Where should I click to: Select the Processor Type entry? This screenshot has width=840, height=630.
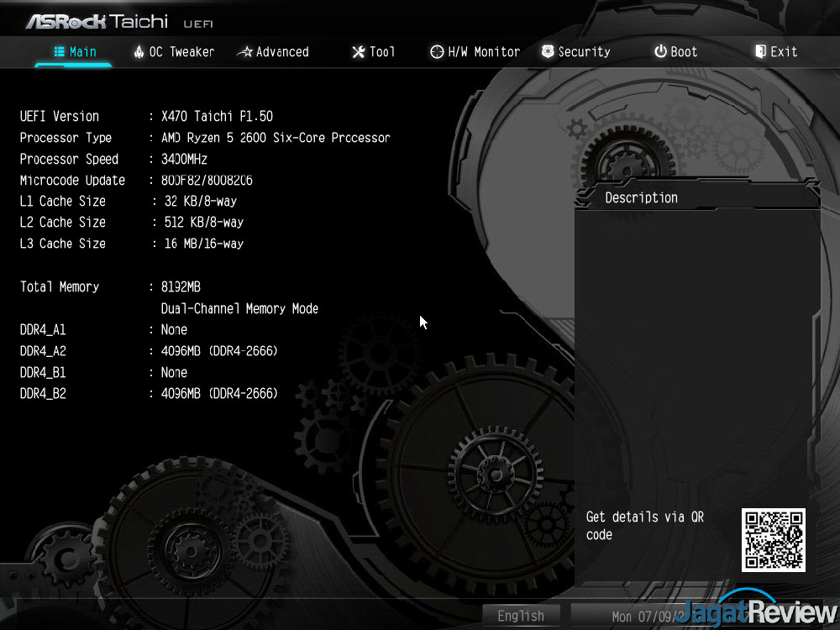click(x=204, y=138)
